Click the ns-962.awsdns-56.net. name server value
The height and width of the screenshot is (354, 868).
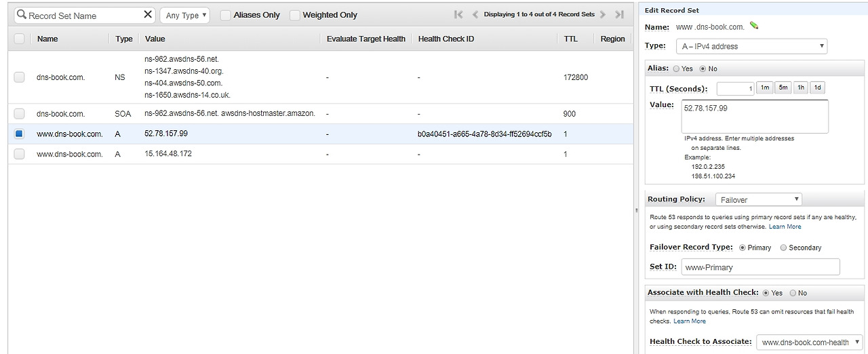click(x=182, y=59)
